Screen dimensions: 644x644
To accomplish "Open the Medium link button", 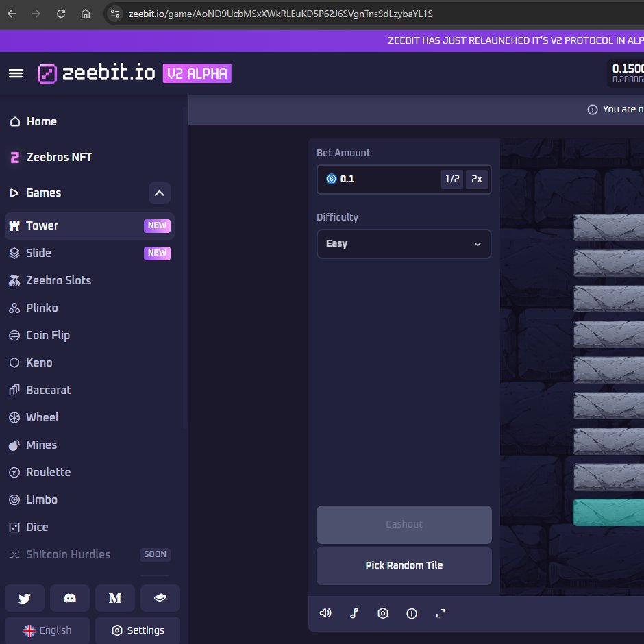I will (115, 598).
